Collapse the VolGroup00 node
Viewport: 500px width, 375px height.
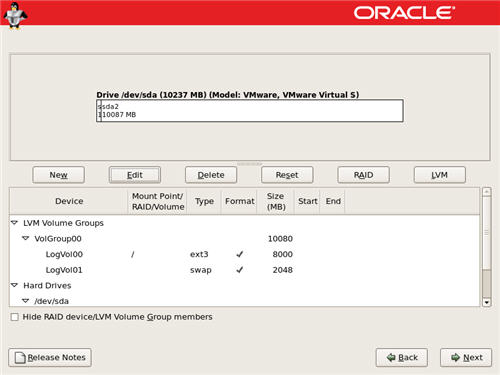(x=26, y=238)
